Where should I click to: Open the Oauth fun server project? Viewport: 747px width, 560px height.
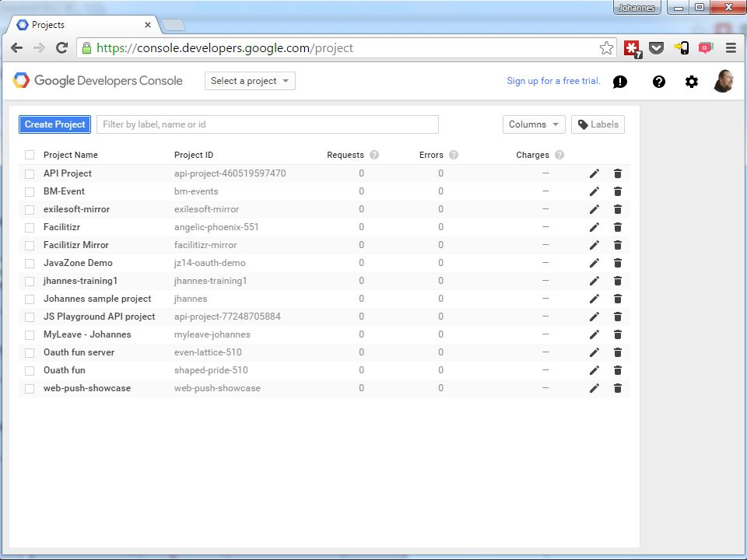click(79, 352)
